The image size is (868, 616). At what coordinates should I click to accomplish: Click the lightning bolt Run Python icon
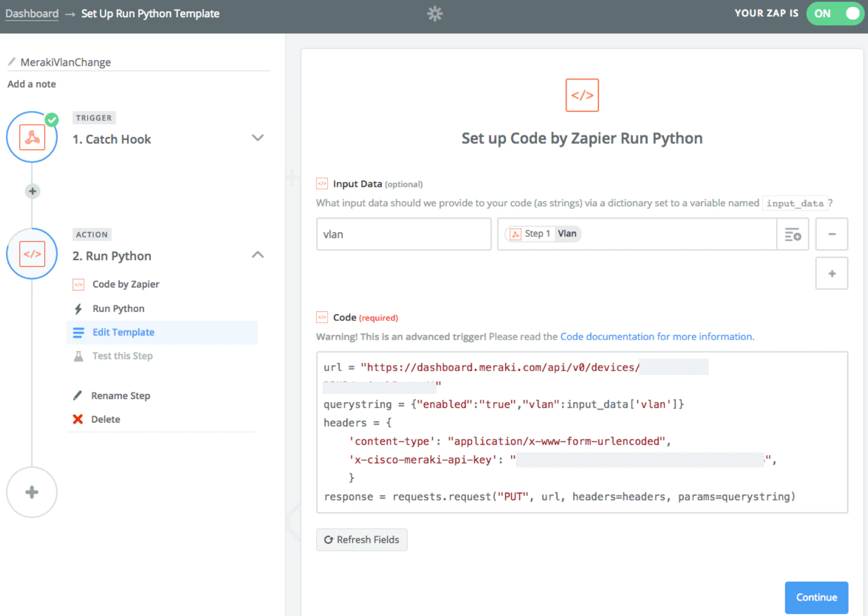tap(78, 309)
